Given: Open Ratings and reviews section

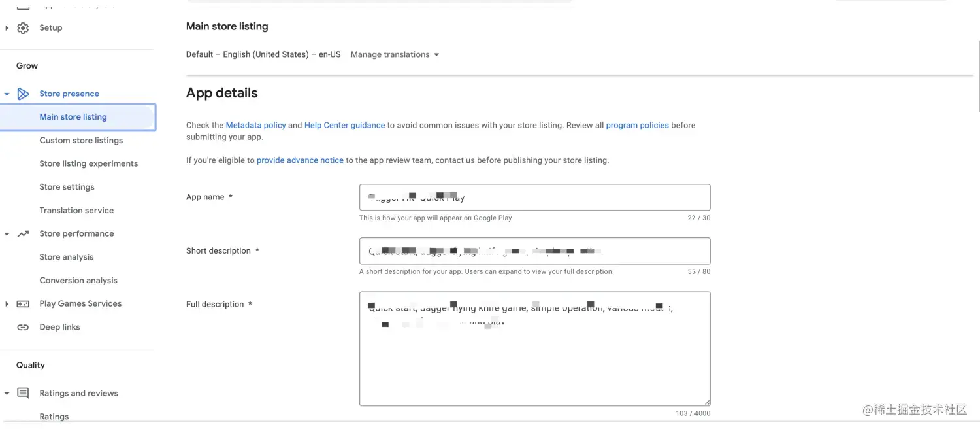Looking at the screenshot, I should (x=78, y=393).
